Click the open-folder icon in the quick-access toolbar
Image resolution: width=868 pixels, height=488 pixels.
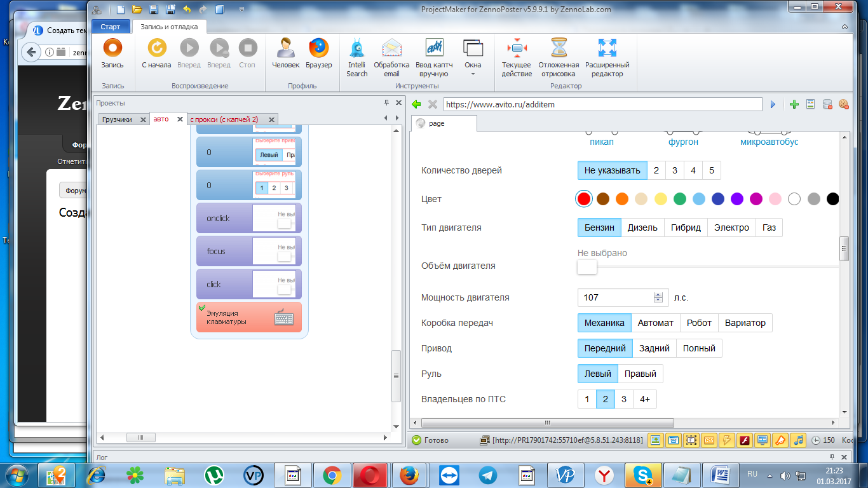[137, 10]
